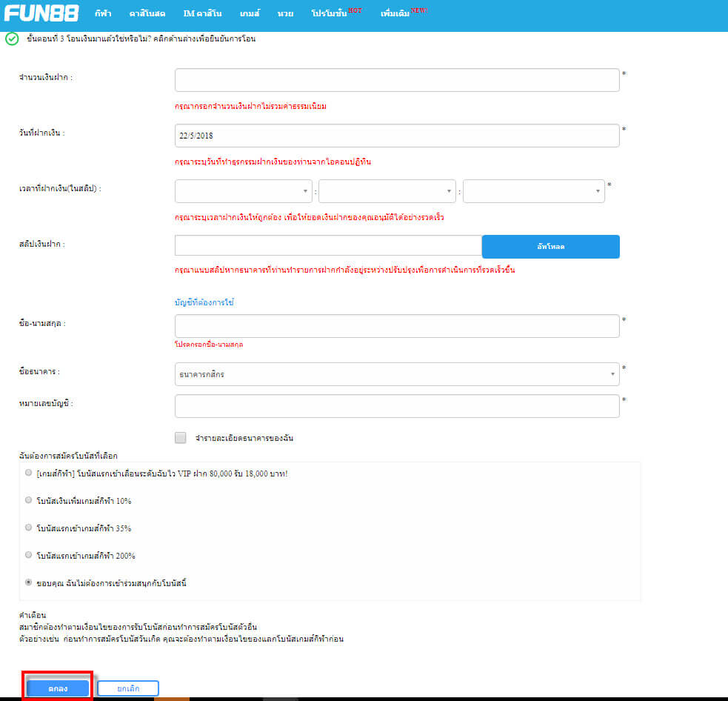
Task: Choose the โบนัสแรกเข้าเกมส์กีฬา 200% radio option
Action: point(28,555)
